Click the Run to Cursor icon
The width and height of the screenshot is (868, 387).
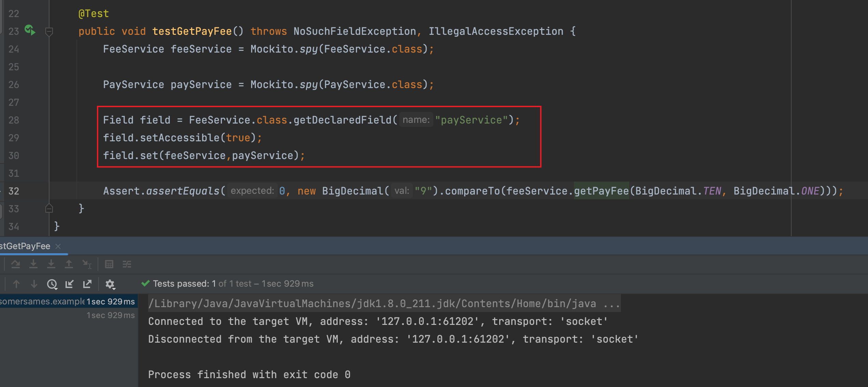click(87, 264)
